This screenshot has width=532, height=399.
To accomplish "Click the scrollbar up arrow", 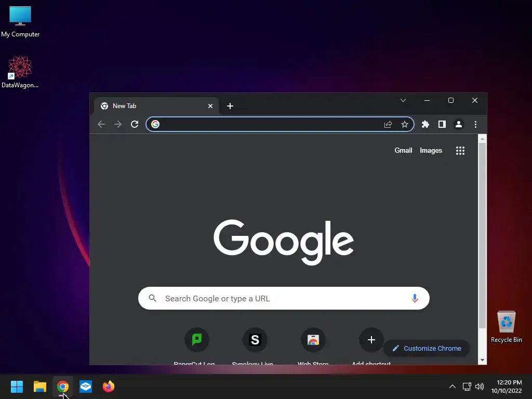I will click(x=482, y=138).
